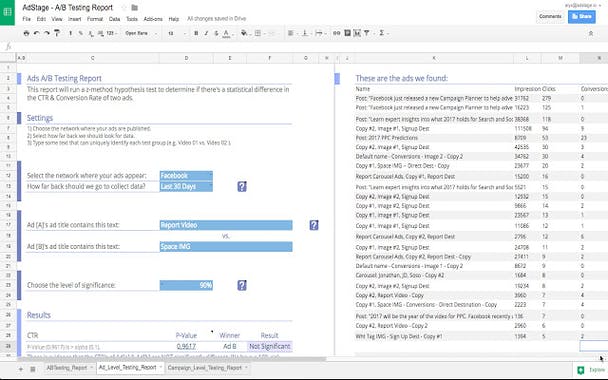Viewport: 608px width, 380px height.
Task: Collapse the toolbar with the chevron icon
Action: coord(591,34)
